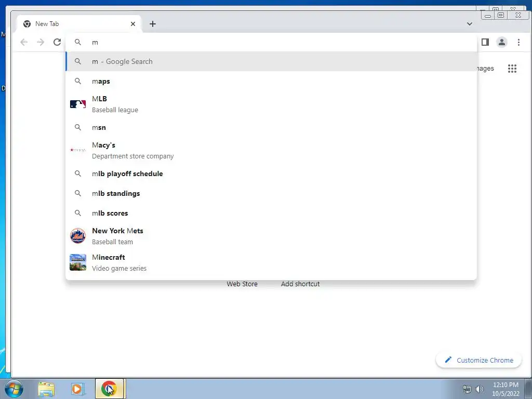Choose the Macy's department store suggestion
The image size is (532, 399).
point(271,150)
